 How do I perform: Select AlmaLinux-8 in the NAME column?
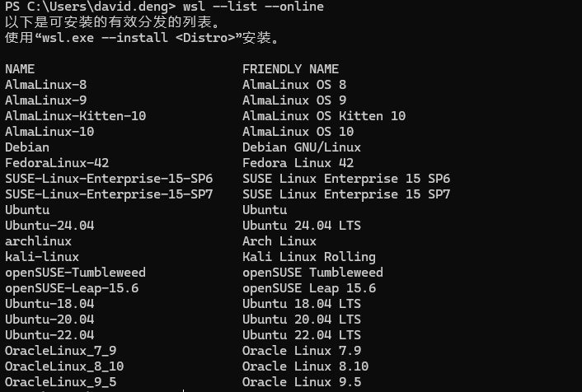pos(46,85)
